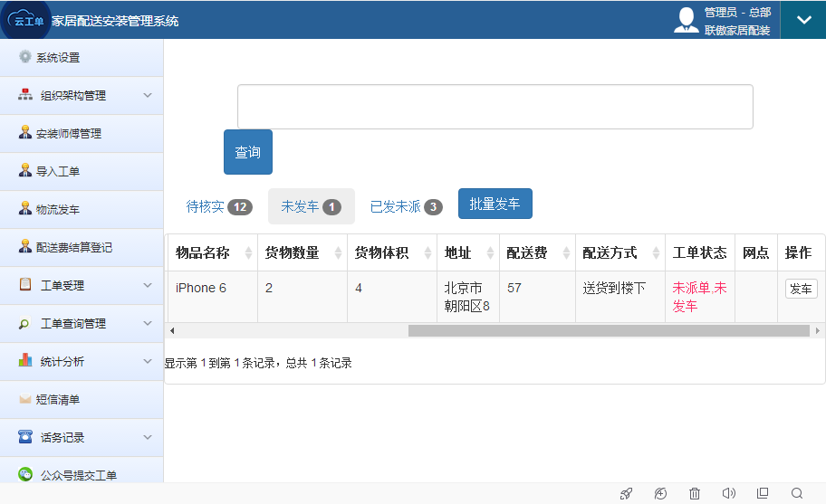Sort table by 货物体积 column
The image size is (826, 504).
click(x=392, y=253)
